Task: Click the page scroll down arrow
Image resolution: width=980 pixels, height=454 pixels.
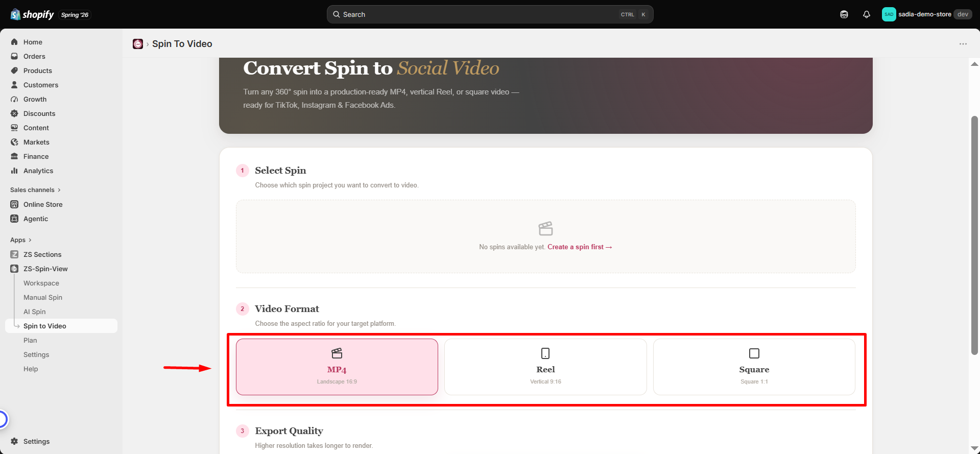Action: point(974,448)
